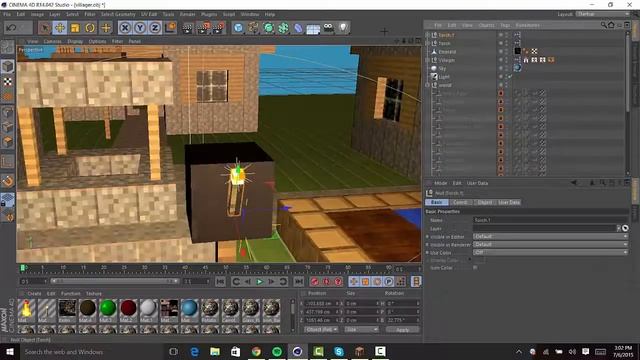Image resolution: width=640 pixels, height=360 pixels.
Task: Add a Camera object
Action: click(x=329, y=28)
